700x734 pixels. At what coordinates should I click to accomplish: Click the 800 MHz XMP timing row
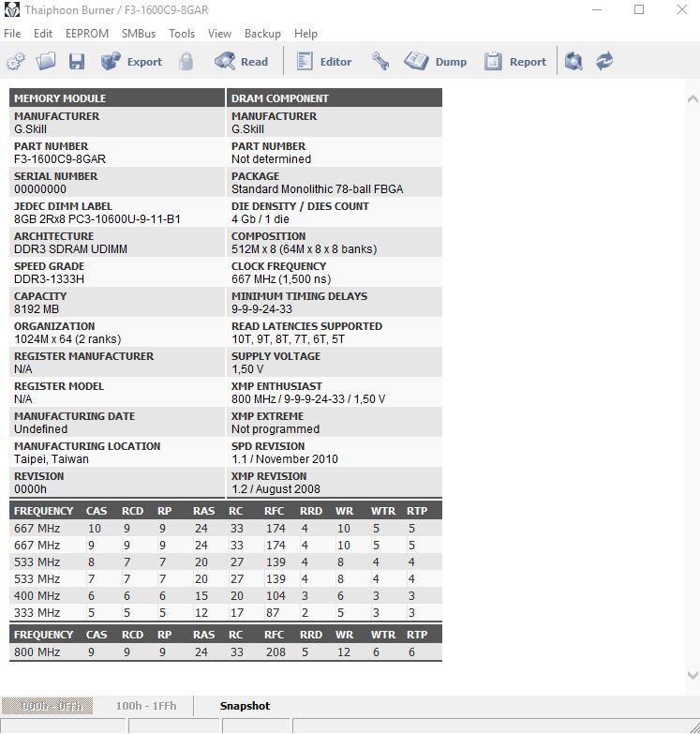[226, 652]
